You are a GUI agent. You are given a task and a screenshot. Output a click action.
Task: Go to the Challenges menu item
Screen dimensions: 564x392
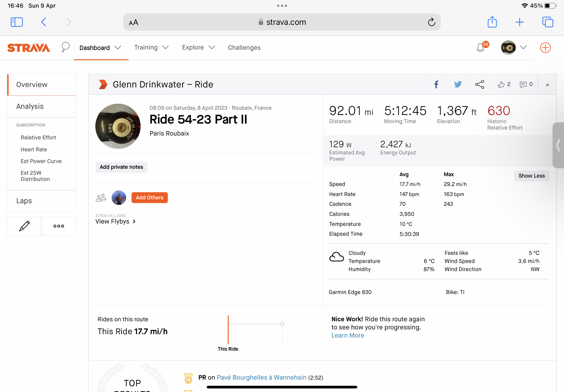(244, 48)
